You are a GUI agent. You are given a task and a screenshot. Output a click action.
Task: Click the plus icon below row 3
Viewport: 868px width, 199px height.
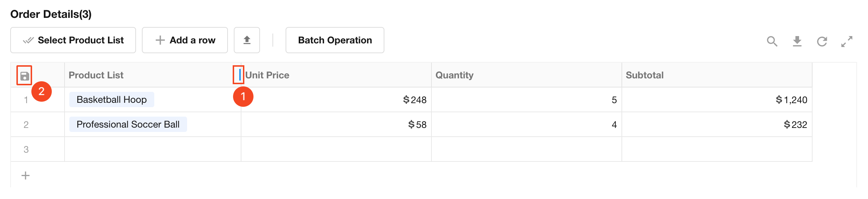pyautogui.click(x=26, y=176)
